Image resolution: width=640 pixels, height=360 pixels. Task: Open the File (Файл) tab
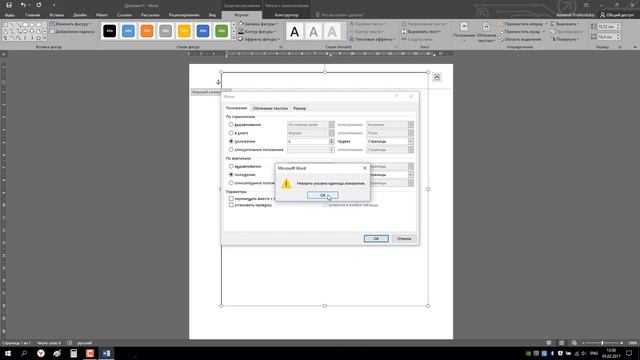[x=10, y=15]
